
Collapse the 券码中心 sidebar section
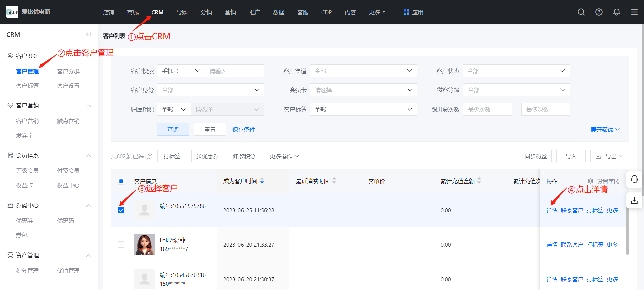tap(89, 205)
